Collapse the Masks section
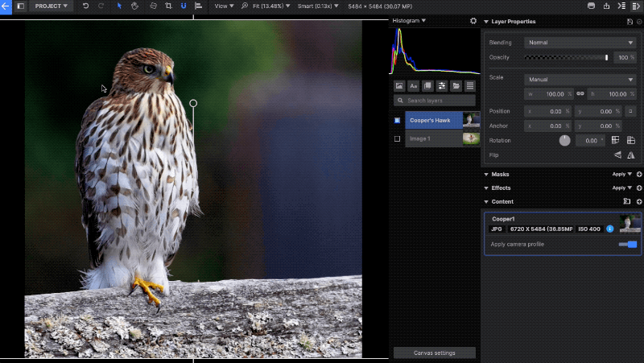 tap(486, 174)
